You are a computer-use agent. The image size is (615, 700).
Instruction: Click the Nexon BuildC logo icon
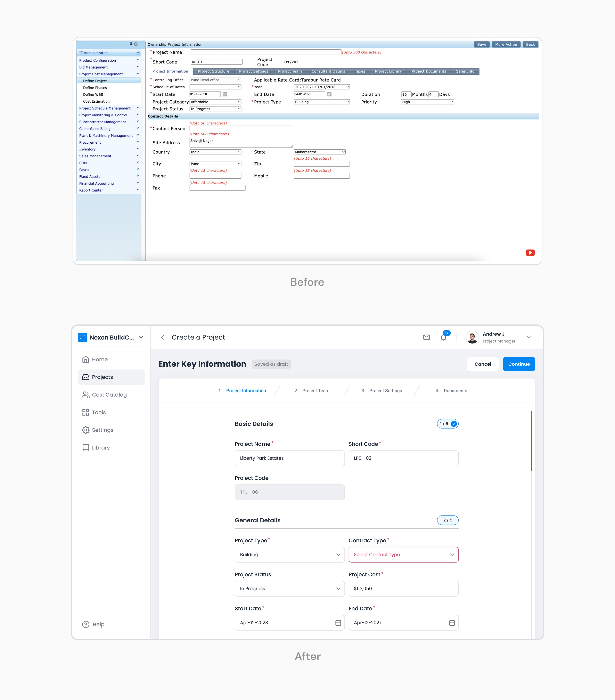pyautogui.click(x=83, y=337)
